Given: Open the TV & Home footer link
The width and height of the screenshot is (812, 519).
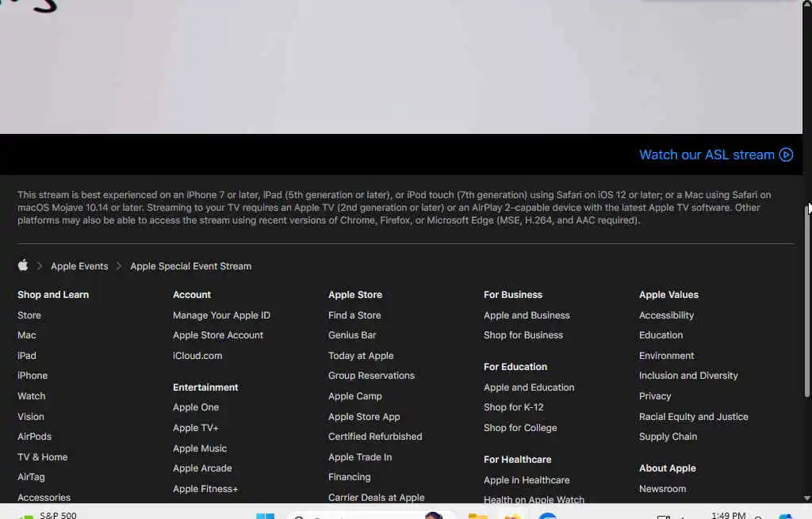Looking at the screenshot, I should tap(43, 457).
